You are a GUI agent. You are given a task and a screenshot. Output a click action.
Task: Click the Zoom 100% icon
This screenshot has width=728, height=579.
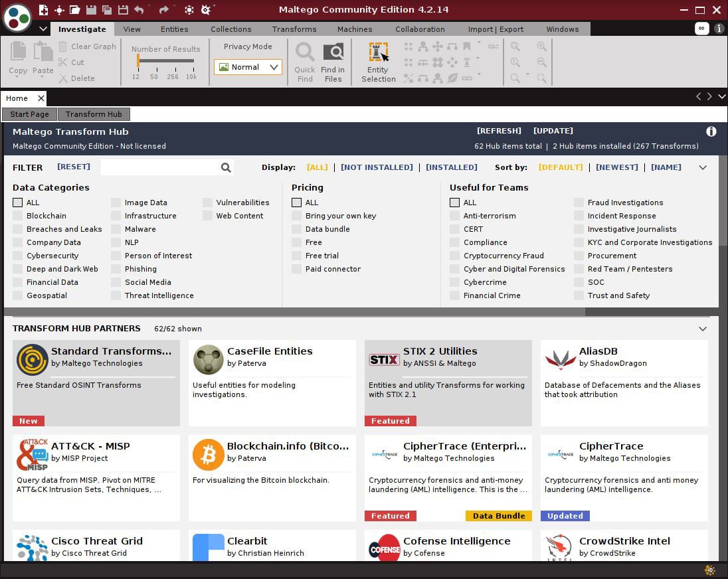(x=515, y=62)
